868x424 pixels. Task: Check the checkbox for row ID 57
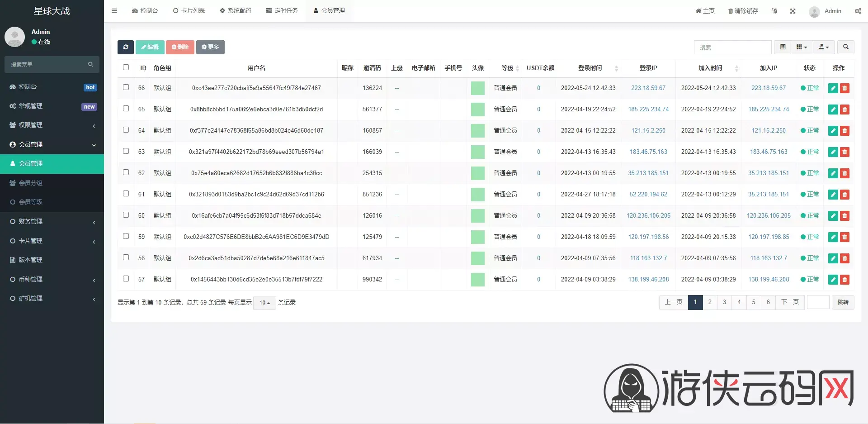126,279
